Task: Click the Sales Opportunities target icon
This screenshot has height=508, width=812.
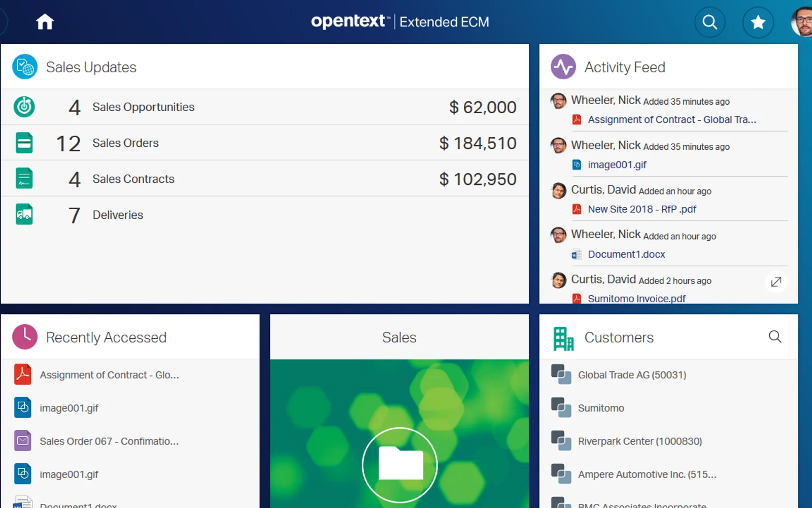Action: [x=24, y=107]
